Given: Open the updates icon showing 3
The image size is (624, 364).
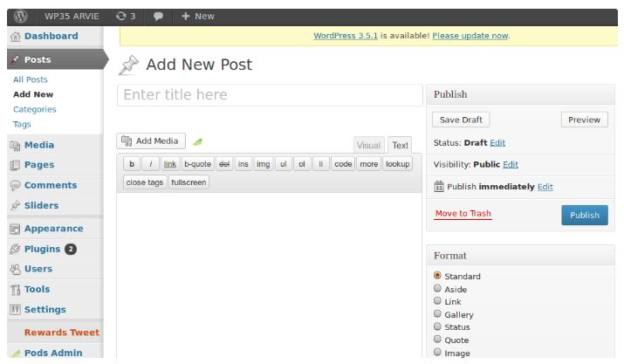Looking at the screenshot, I should coord(126,16).
